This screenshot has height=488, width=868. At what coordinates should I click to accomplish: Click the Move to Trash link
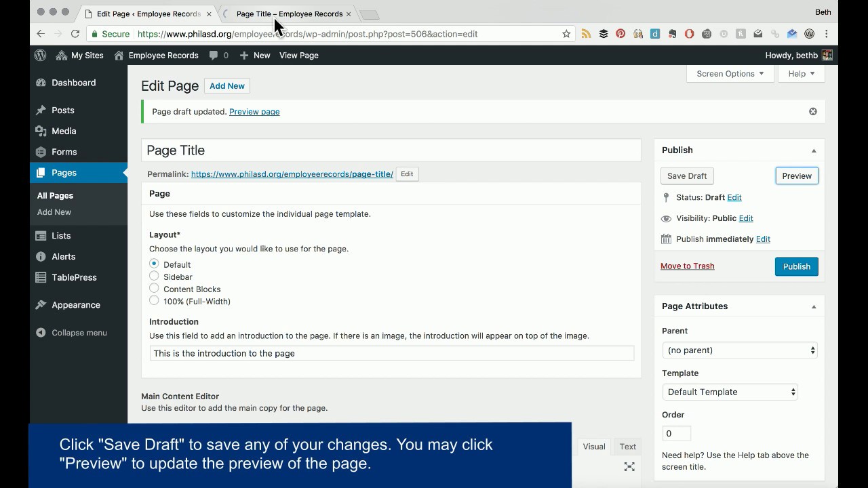click(x=688, y=266)
